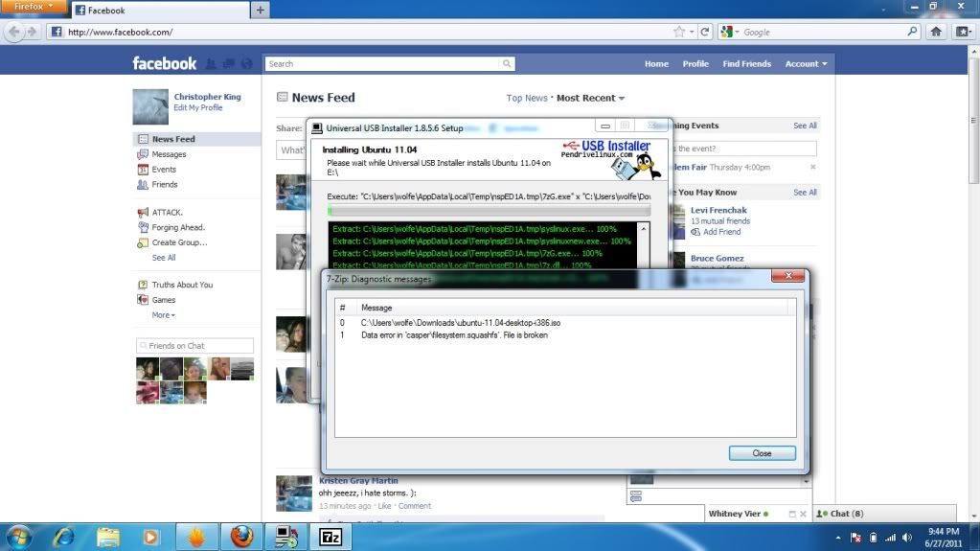Open the Chat (8) bar
This screenshot has width=980, height=551.
(x=884, y=514)
